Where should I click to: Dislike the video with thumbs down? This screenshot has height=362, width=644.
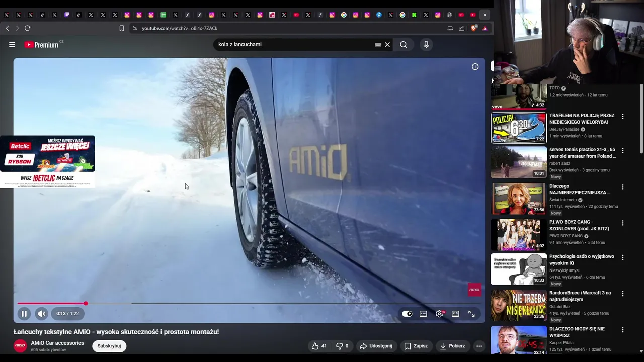click(x=342, y=346)
